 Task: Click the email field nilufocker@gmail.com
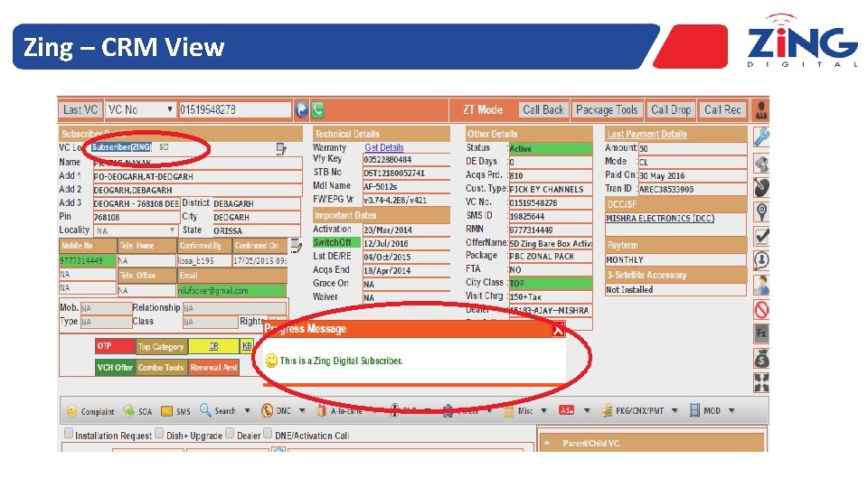232,290
